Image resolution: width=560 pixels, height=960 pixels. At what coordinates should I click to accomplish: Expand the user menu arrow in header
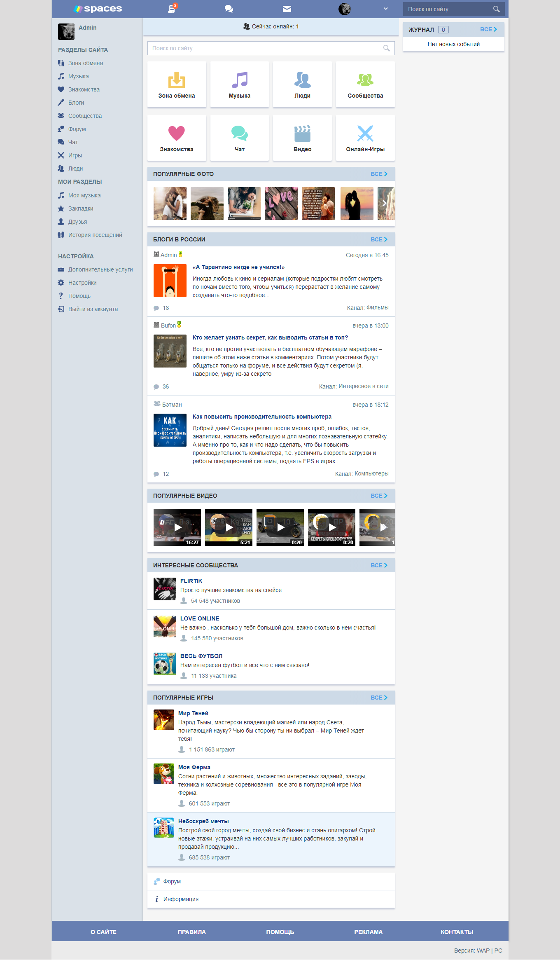tap(386, 9)
